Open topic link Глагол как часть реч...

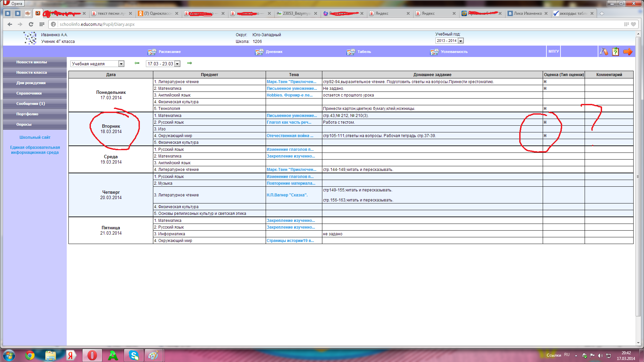click(x=289, y=122)
